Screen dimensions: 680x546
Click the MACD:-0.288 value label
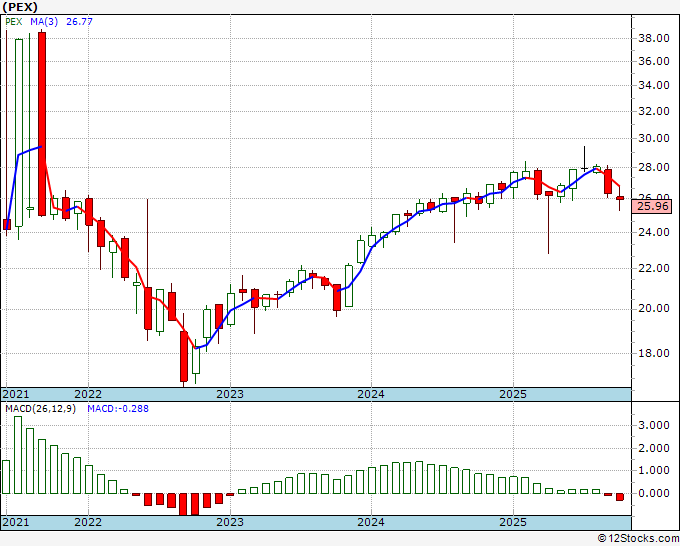coord(118,409)
